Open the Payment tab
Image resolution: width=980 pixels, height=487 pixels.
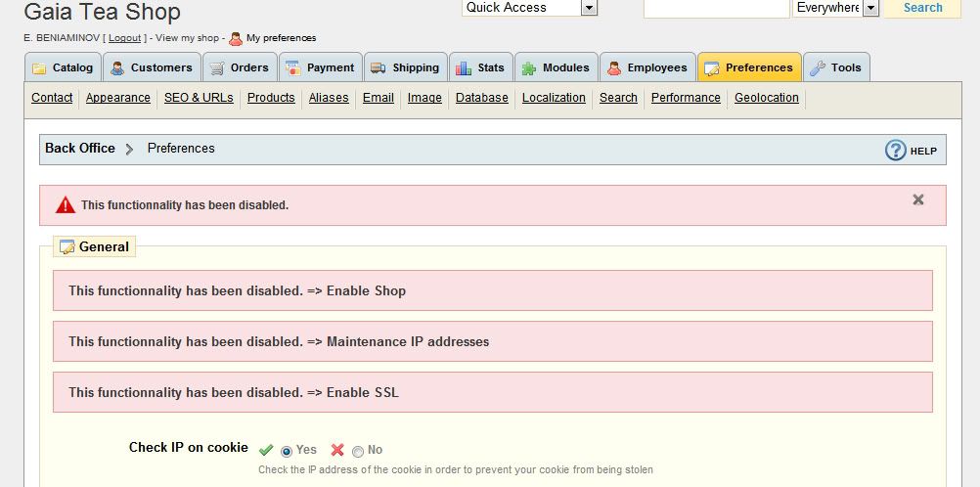click(x=321, y=67)
